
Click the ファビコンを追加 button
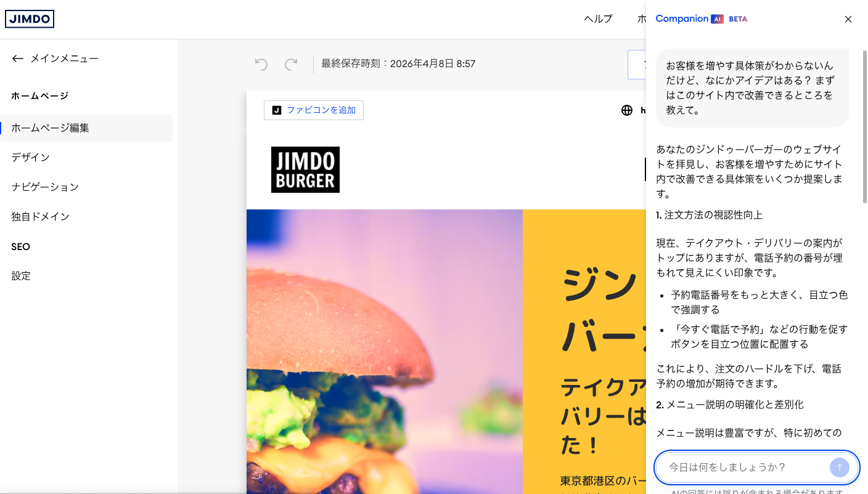(314, 110)
